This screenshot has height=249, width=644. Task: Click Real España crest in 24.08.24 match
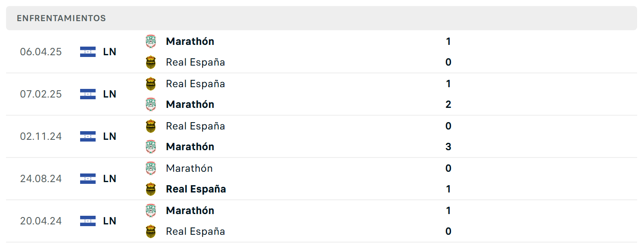point(151,189)
